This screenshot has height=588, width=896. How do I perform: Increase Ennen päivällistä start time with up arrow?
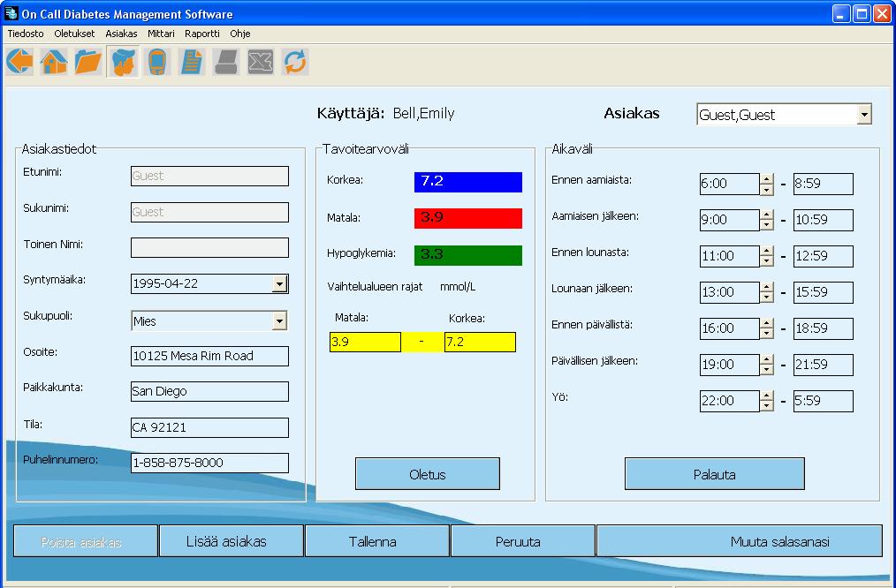[x=766, y=324]
